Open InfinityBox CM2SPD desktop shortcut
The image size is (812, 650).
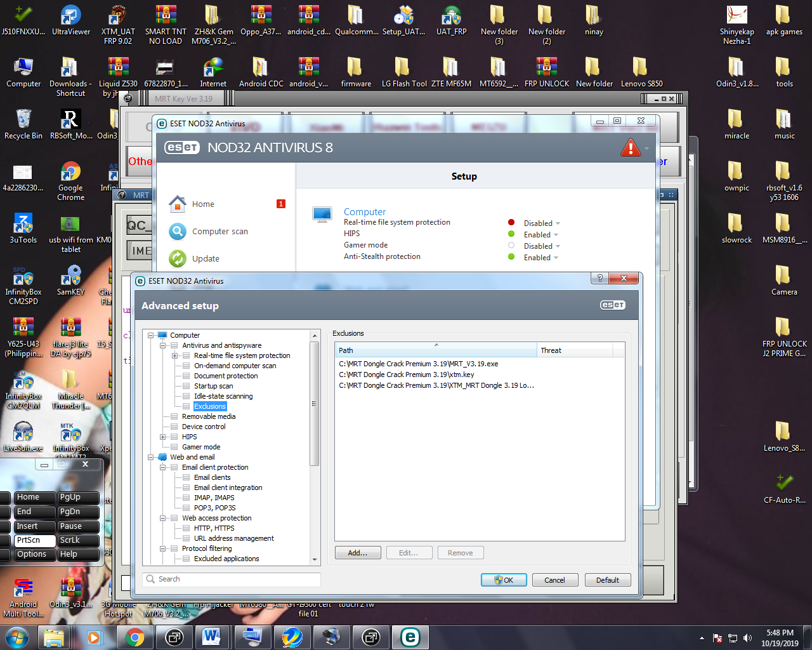(23, 285)
